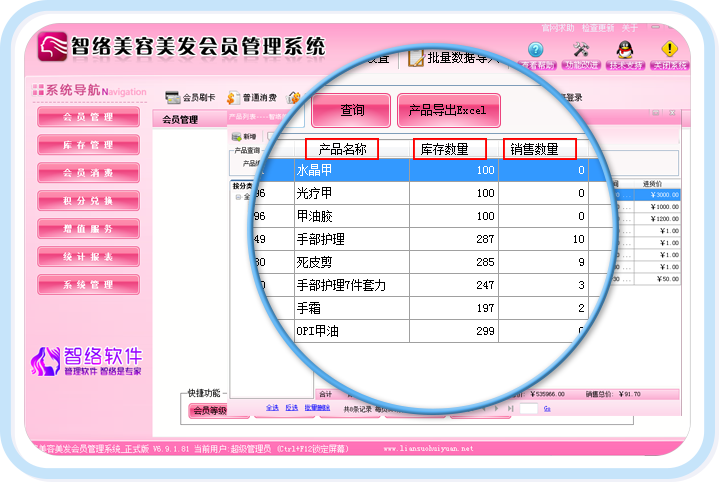Click the 关闭系统 yellow warning icon
The image size is (719, 482).
[669, 49]
